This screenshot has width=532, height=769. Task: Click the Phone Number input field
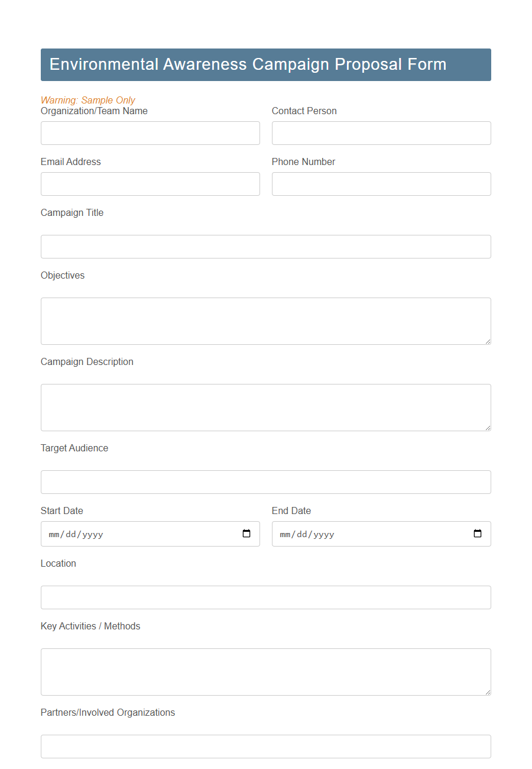381,184
